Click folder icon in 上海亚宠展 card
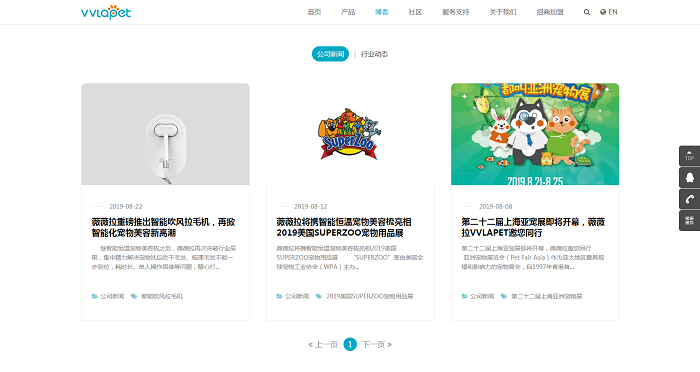 click(x=464, y=296)
